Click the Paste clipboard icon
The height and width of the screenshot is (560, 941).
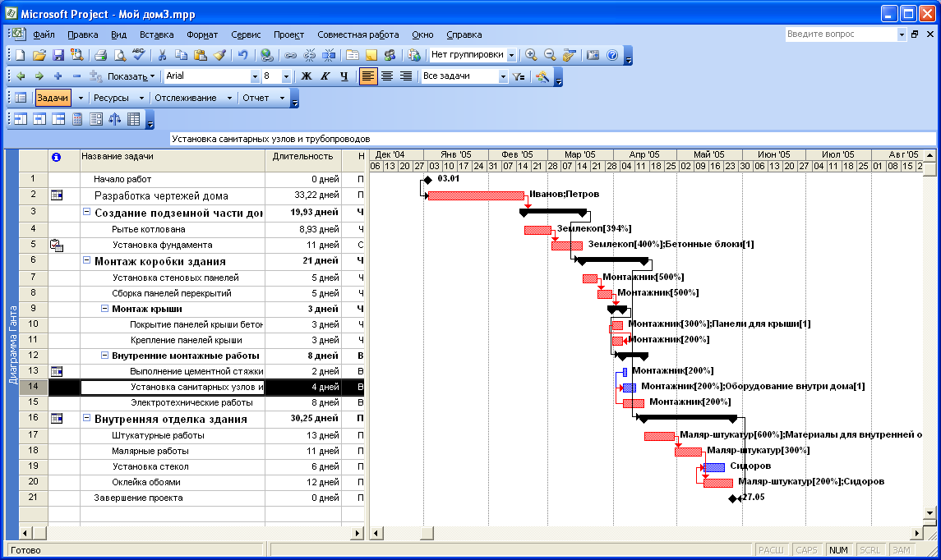pos(201,55)
